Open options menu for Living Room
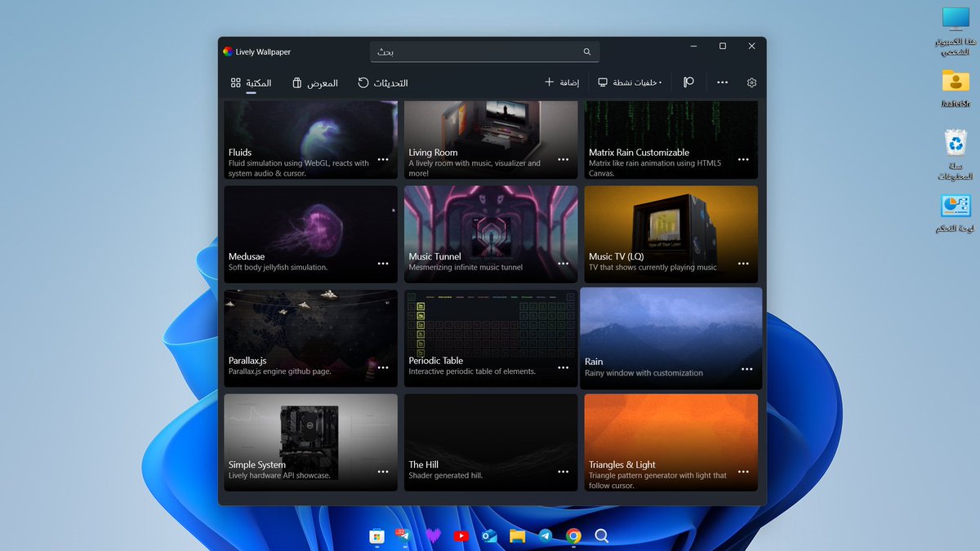Image resolution: width=980 pixels, height=551 pixels. click(x=563, y=159)
